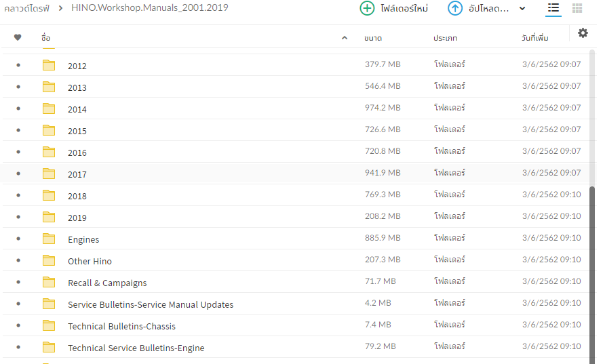
Task: Click the blue Upload arrow icon
Action: [x=455, y=8]
